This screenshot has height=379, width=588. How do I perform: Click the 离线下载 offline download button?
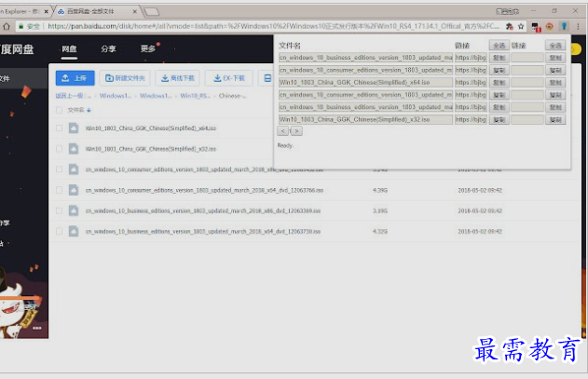click(x=177, y=78)
